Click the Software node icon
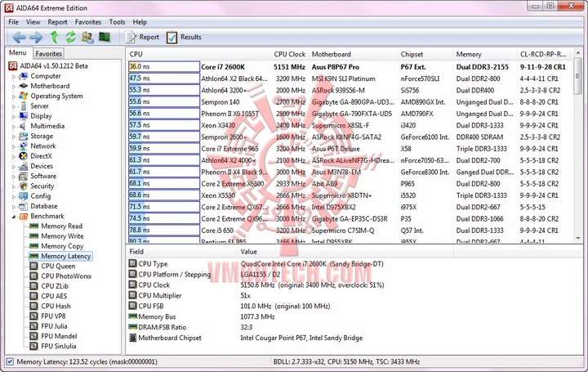 pyautogui.click(x=24, y=176)
